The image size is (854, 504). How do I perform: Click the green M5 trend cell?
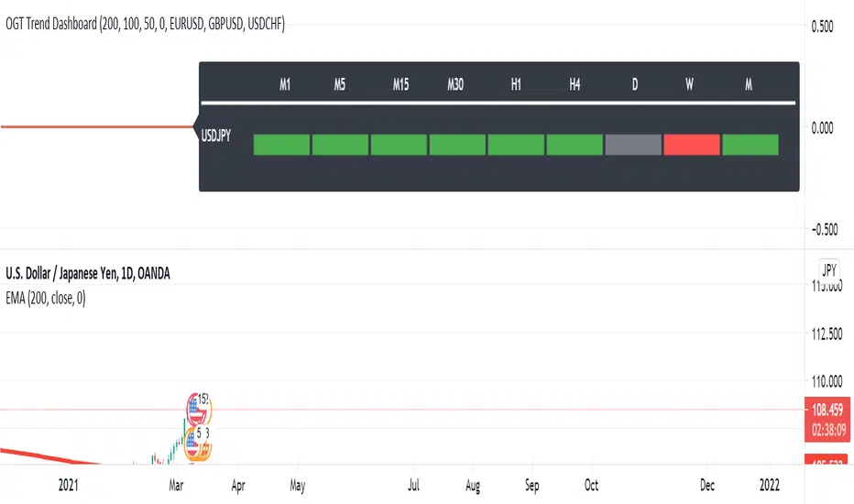[x=340, y=145]
